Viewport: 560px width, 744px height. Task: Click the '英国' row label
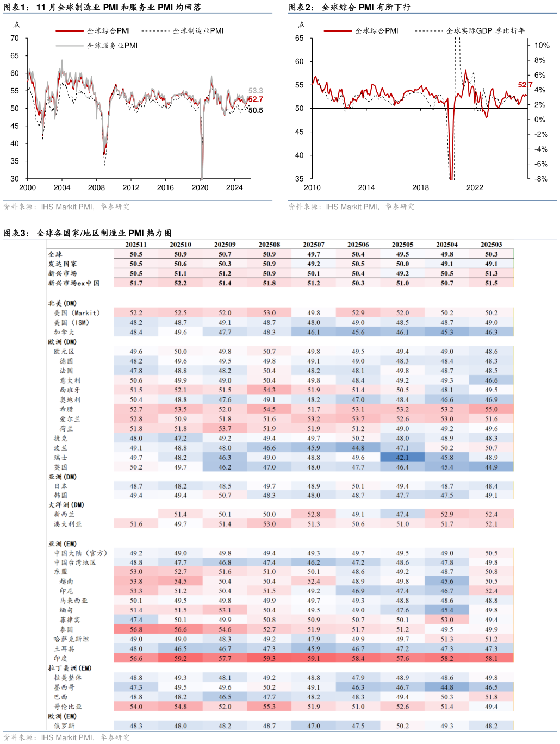click(x=60, y=467)
